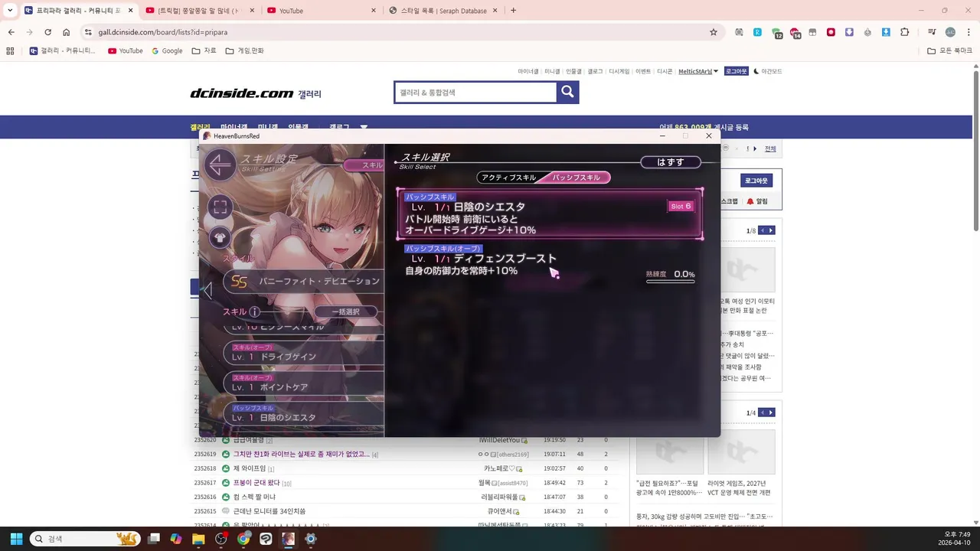This screenshot has height=551, width=980.
Task: Click the Windows taskbar 검색 search box
Action: (x=85, y=539)
